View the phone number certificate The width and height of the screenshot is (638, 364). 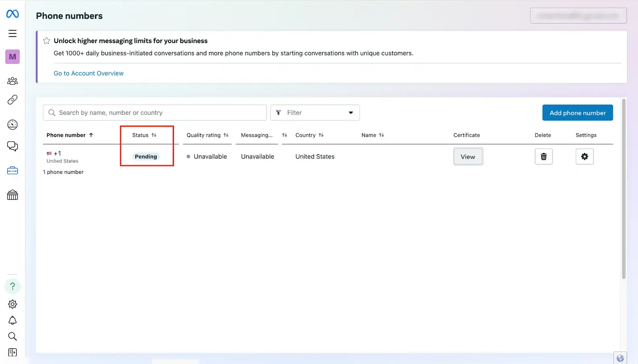tap(468, 157)
